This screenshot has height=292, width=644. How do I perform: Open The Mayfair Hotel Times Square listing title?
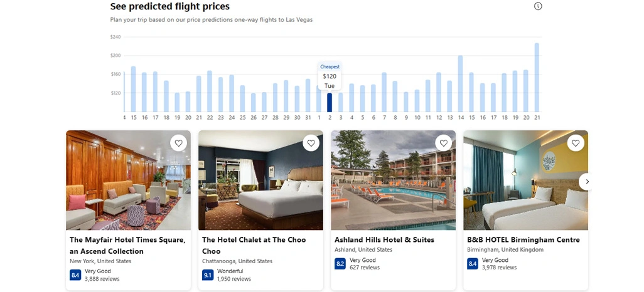pyautogui.click(x=127, y=245)
